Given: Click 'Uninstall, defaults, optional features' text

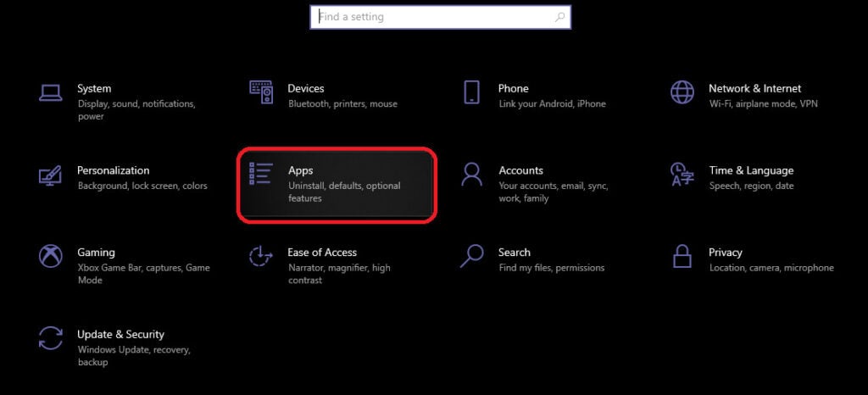Looking at the screenshot, I should (x=344, y=192).
